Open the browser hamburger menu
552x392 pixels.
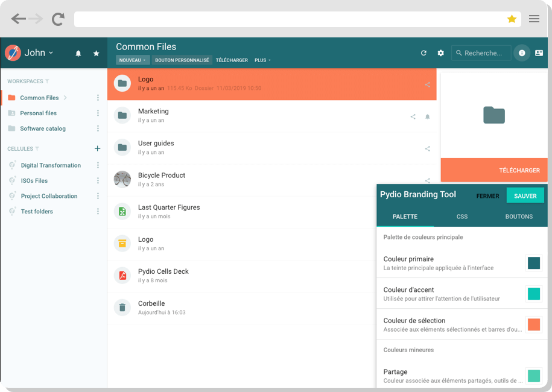(x=534, y=19)
